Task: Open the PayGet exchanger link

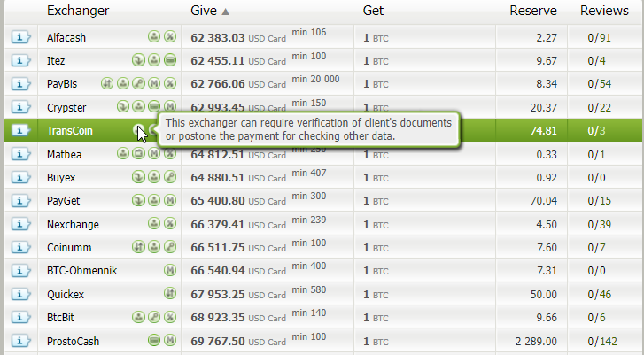Action: point(63,201)
